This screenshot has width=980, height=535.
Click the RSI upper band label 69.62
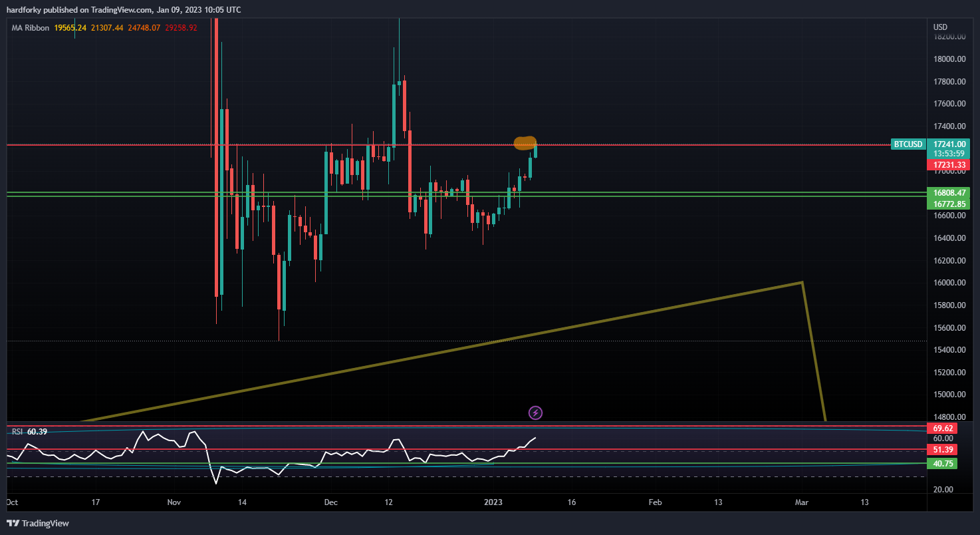tap(943, 429)
